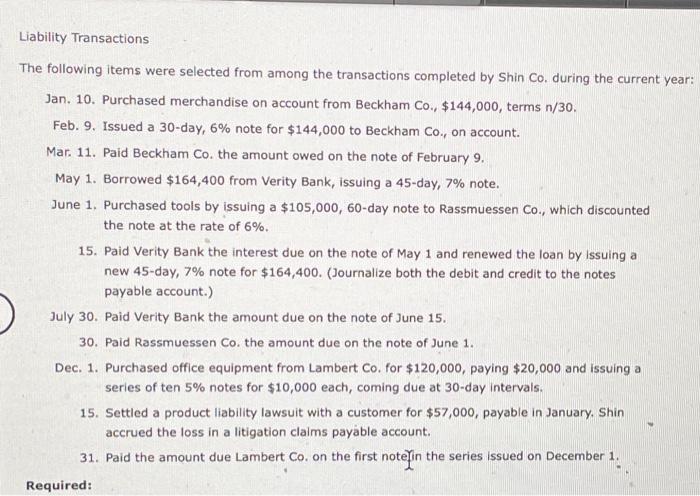Click the "$144,000, terms n/30" text
The image size is (700, 496).
pos(508,107)
